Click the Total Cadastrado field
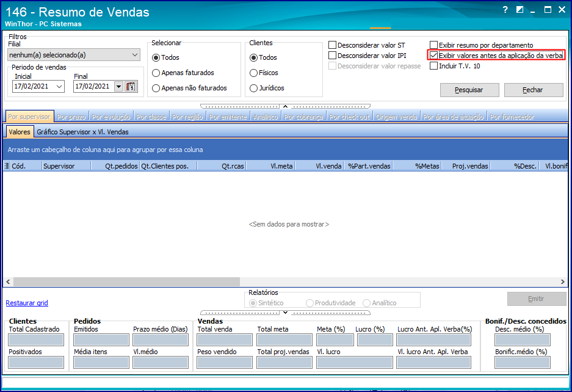This screenshot has width=572, height=392. (x=36, y=340)
